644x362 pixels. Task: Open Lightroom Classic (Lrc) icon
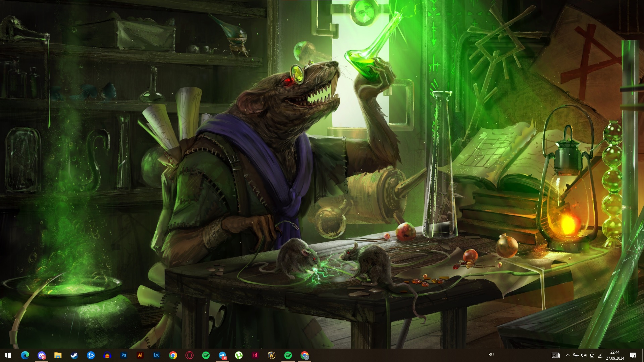pos(157,355)
